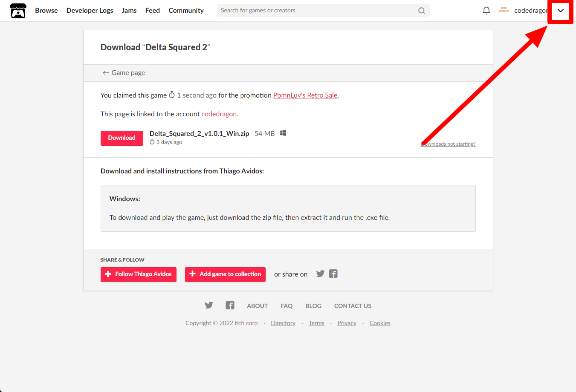Image resolution: width=576 pixels, height=392 pixels.
Task: Go to Jams
Action: coord(129,10)
